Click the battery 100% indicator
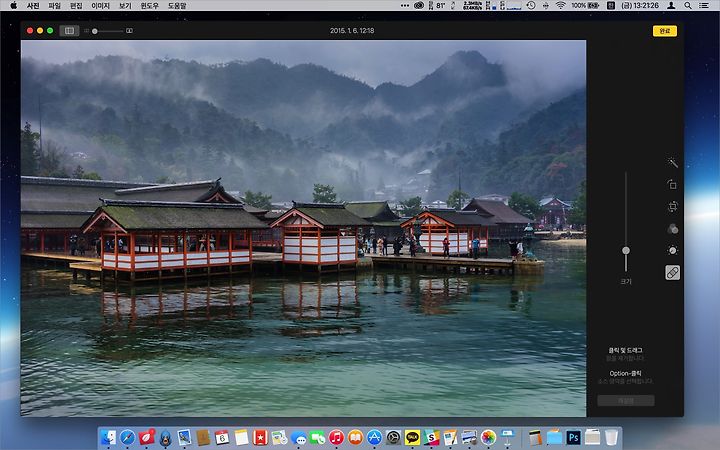720x450 pixels. point(585,6)
